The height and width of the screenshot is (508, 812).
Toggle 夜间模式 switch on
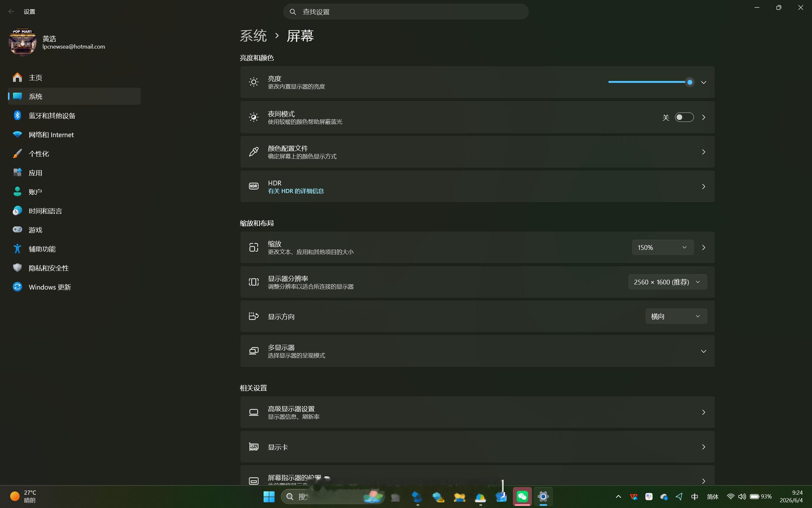[684, 117]
